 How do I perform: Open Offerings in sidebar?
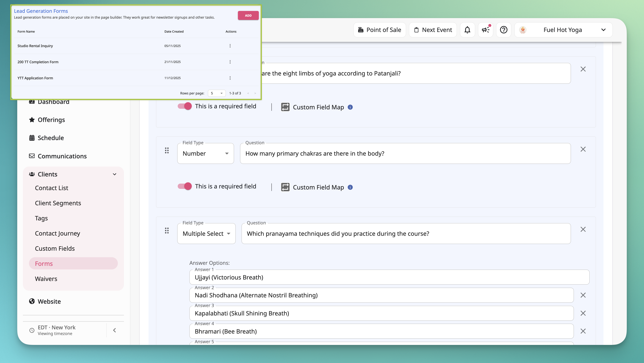pyautogui.click(x=51, y=120)
